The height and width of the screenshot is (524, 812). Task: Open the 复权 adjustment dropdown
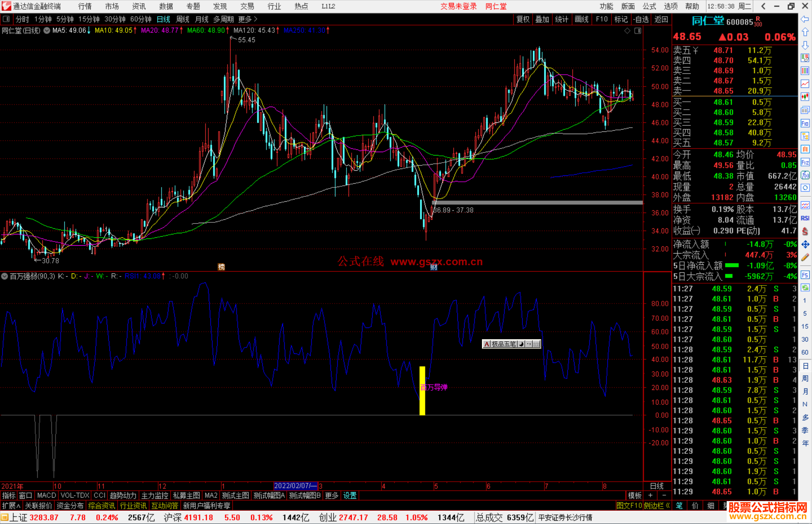(x=523, y=19)
